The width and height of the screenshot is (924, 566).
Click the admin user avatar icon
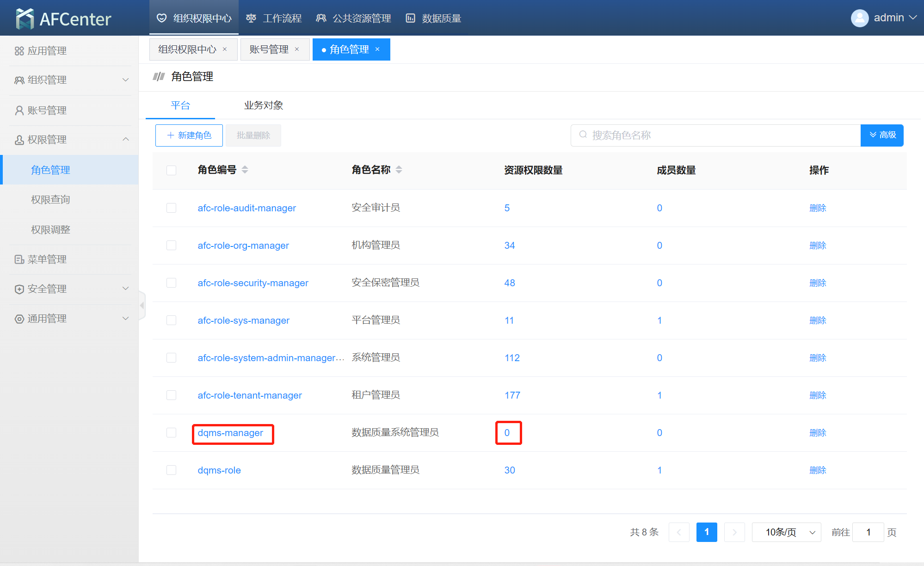click(859, 18)
